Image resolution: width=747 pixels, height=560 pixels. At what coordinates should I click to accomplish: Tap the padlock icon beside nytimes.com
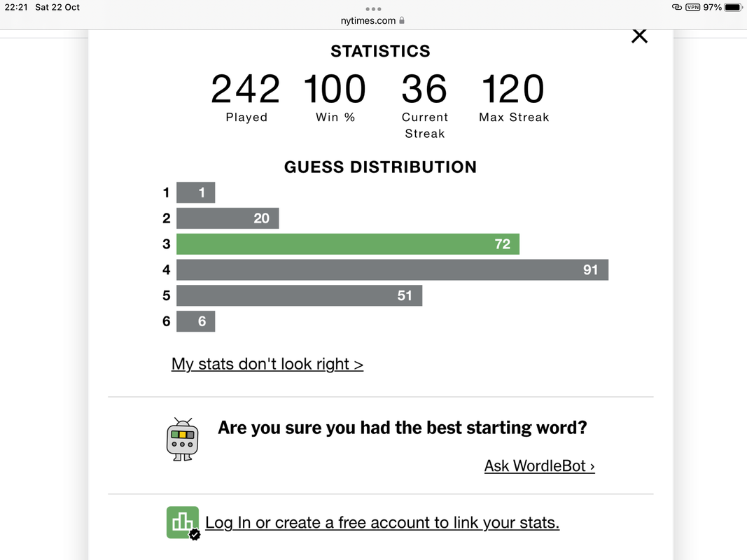402,21
